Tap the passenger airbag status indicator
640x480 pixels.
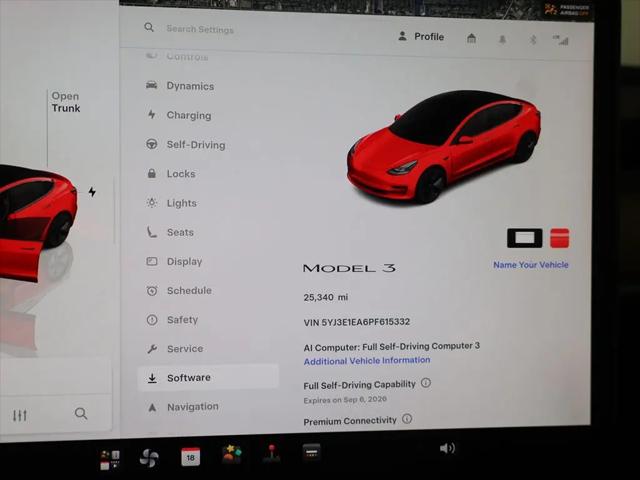(x=567, y=9)
